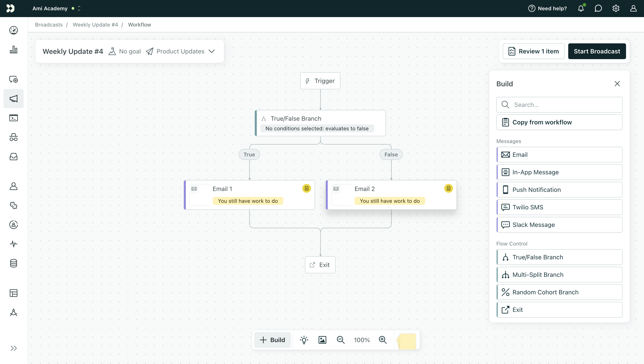Click the yellow sticky note swatch
The height and width of the screenshot is (364, 644).
[407, 341]
